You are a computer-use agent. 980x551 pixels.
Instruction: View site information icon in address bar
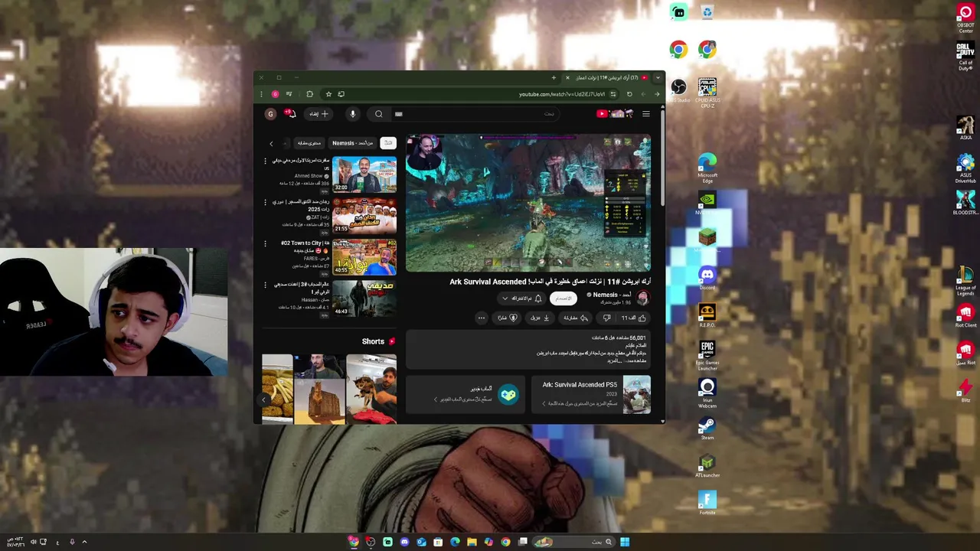click(x=612, y=94)
